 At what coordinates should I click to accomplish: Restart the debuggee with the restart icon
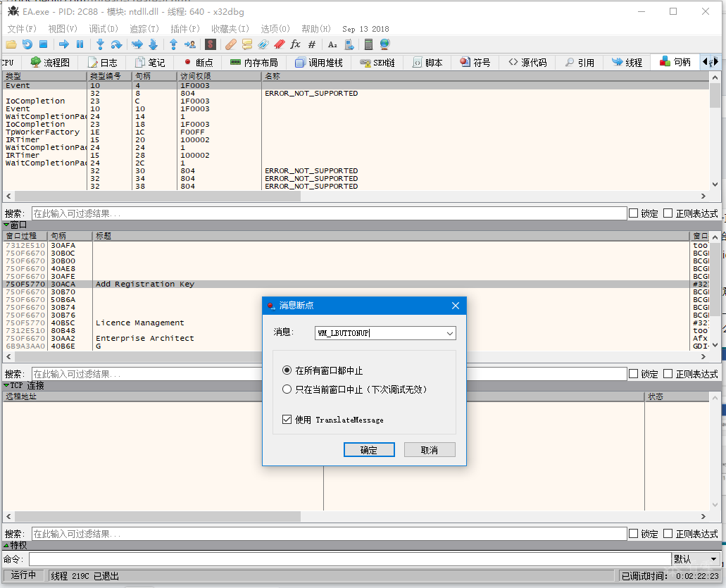click(27, 44)
